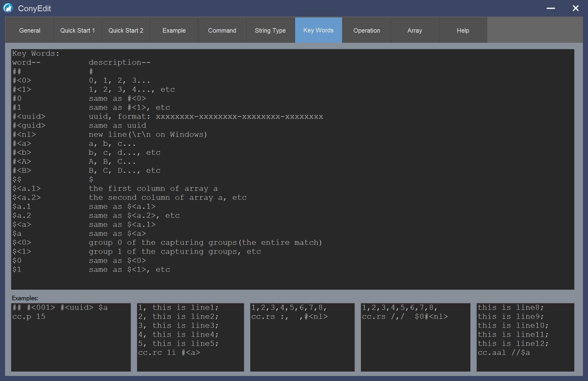
Task: Click 'cc.aal //$a' in the last example
Action: click(504, 352)
